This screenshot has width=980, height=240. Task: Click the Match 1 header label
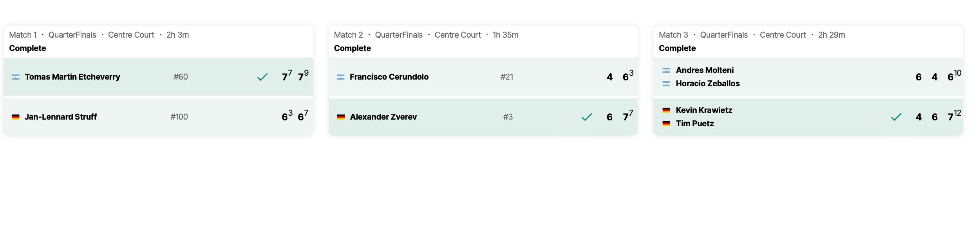(23, 35)
